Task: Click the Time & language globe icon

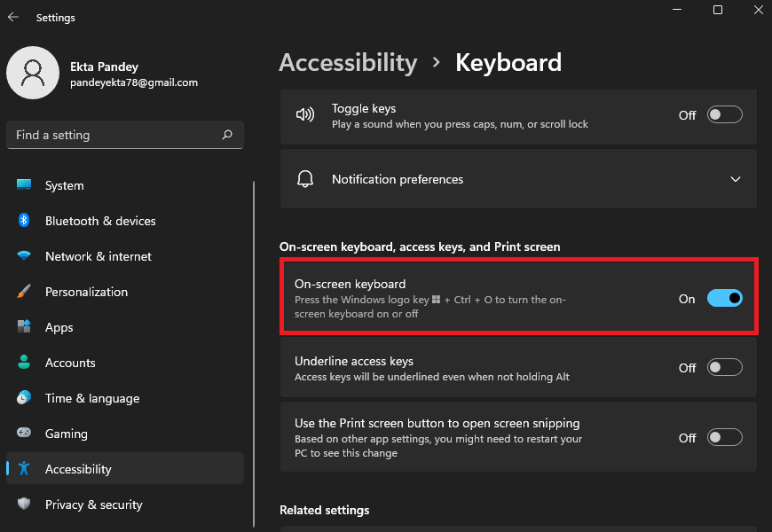Action: [25, 398]
